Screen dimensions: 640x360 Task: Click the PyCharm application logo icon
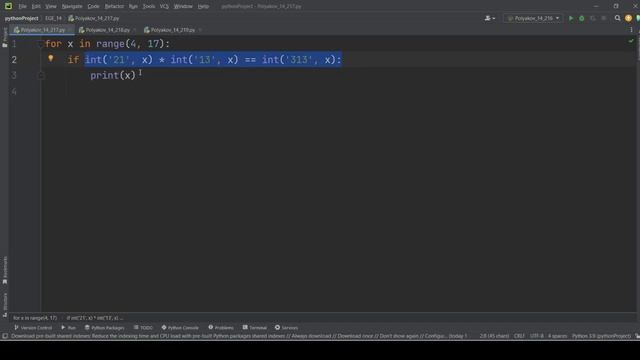8,6
